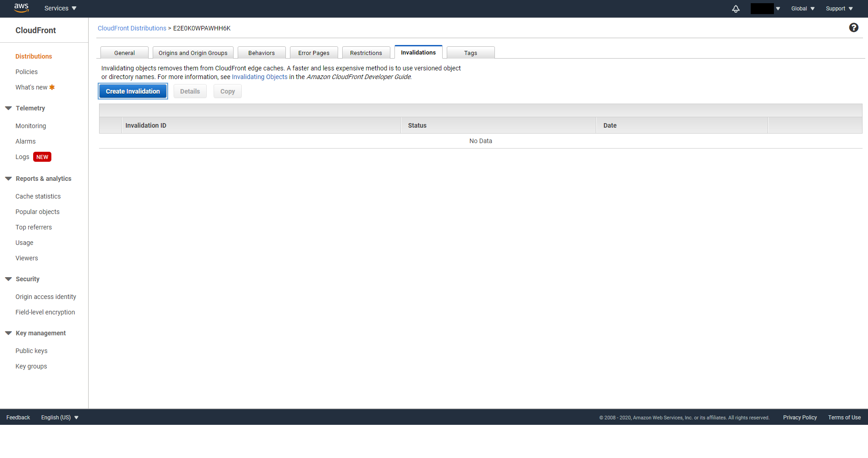Open Viewers report
868x458 pixels.
tap(27, 258)
